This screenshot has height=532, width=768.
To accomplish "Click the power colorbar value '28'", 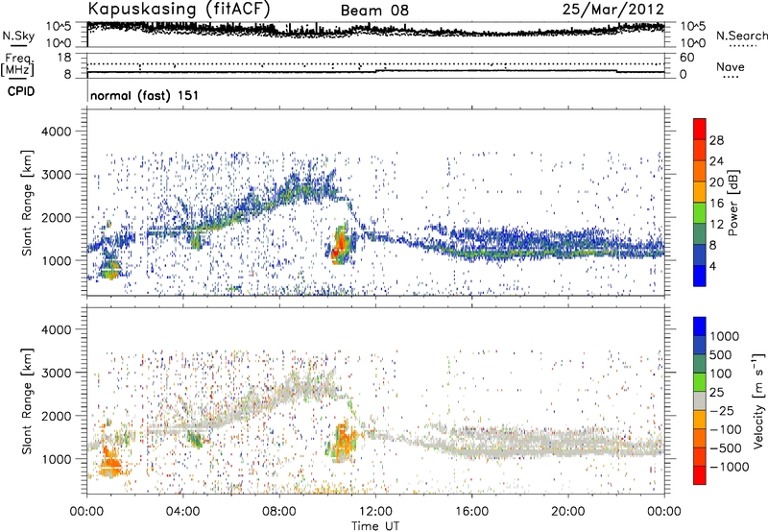I will pyautogui.click(x=716, y=140).
